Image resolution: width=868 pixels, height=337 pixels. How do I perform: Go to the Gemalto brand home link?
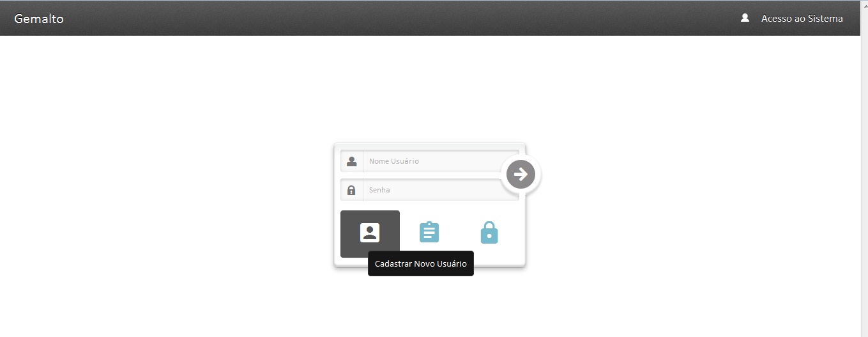(x=39, y=19)
